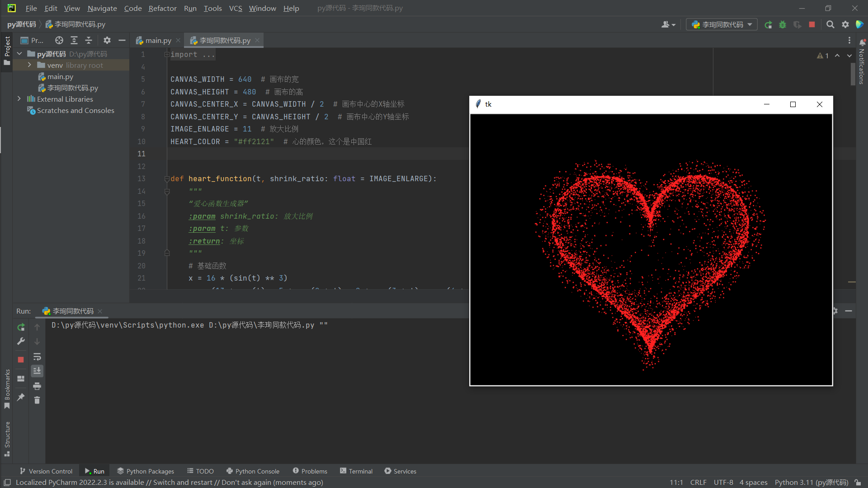Click Python 3.11 interpreter in status bar
The height and width of the screenshot is (488, 868).
point(811,483)
